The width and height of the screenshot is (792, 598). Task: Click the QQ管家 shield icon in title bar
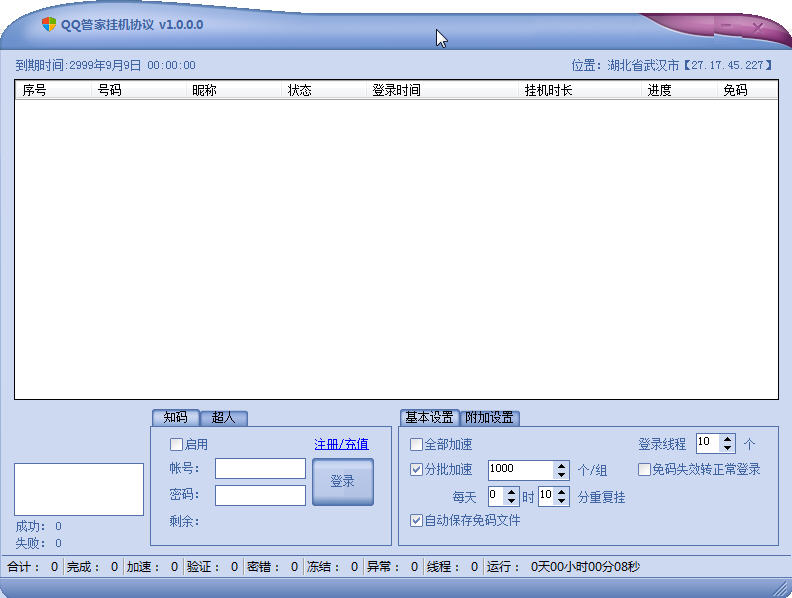point(49,24)
